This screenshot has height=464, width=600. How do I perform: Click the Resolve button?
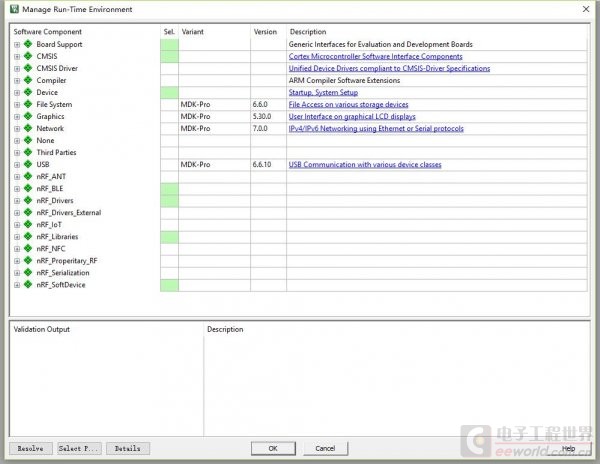click(x=31, y=448)
